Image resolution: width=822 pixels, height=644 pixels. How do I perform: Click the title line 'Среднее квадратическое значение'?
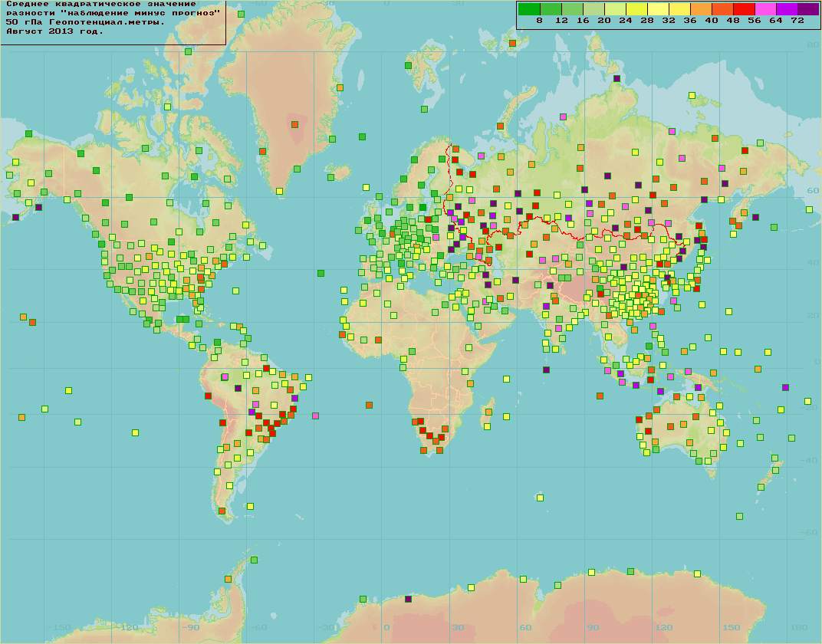[x=100, y=4]
